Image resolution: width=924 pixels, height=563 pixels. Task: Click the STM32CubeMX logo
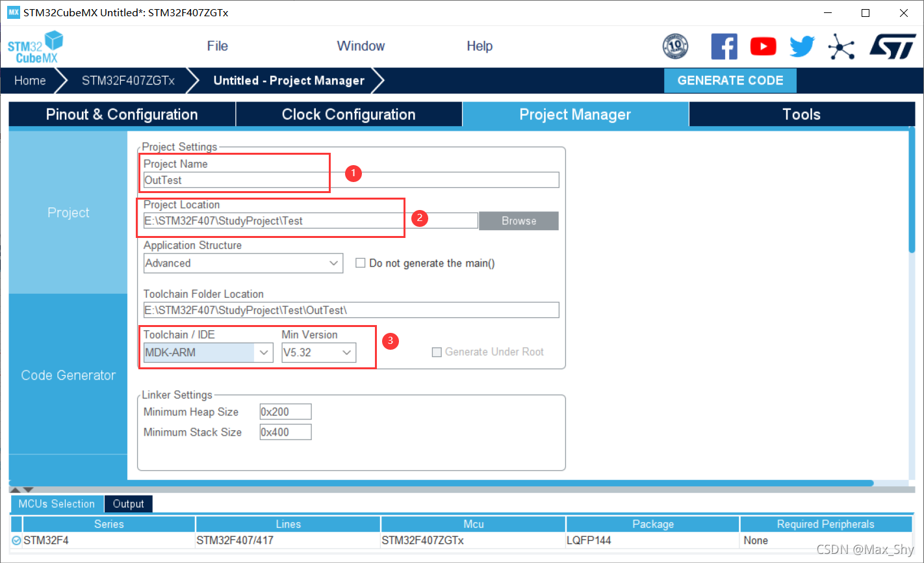pos(36,47)
